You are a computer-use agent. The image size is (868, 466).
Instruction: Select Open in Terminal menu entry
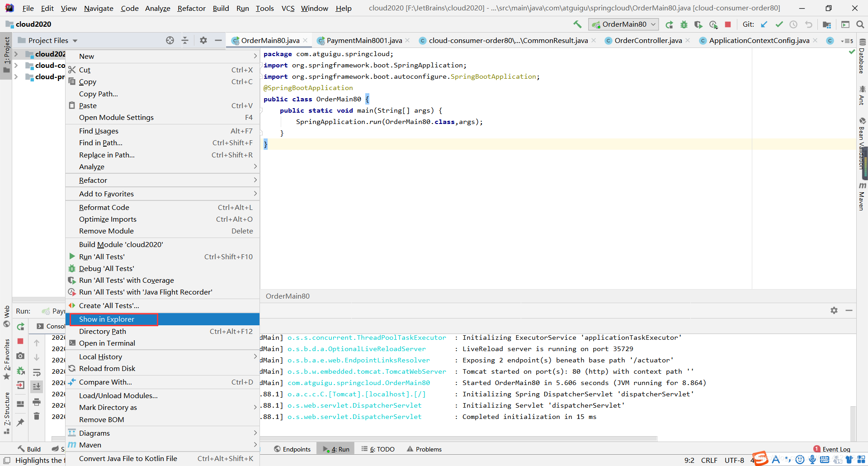point(163,343)
